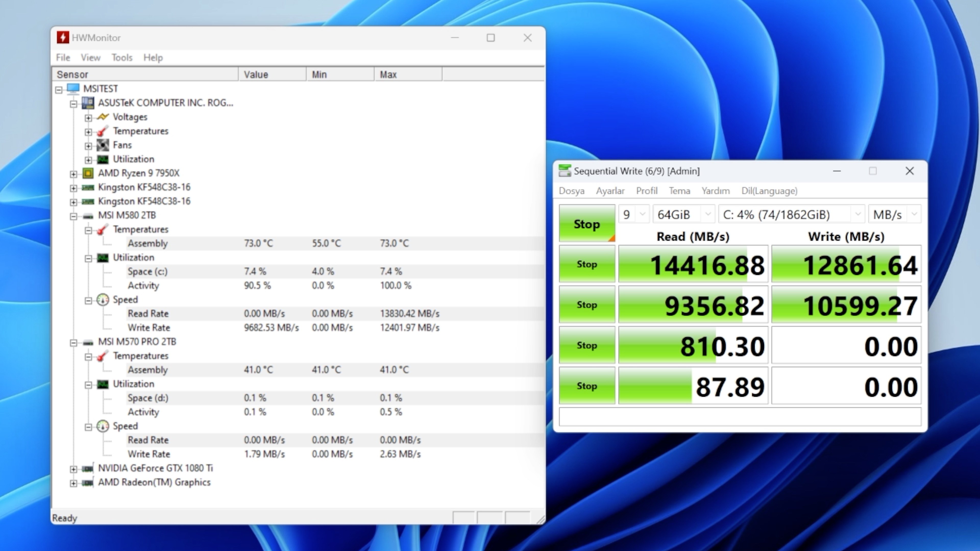
Task: Expand the NVIDIA GeForce GTX 1080 Ti node
Action: pos(73,469)
